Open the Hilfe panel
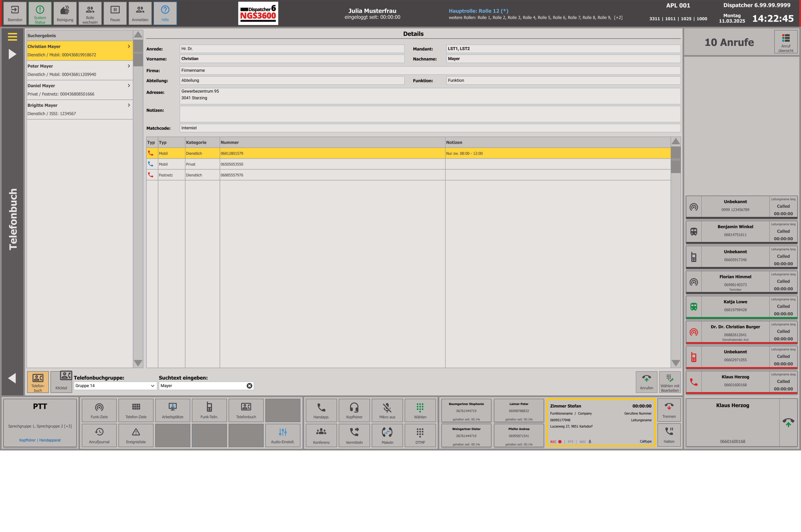The width and height of the screenshot is (801, 532). [x=165, y=13]
